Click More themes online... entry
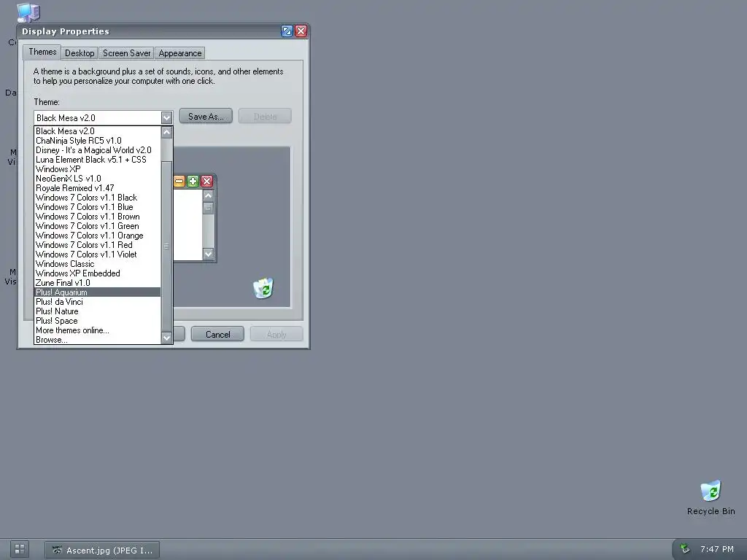Screen dimensions: 747x560 98,330
